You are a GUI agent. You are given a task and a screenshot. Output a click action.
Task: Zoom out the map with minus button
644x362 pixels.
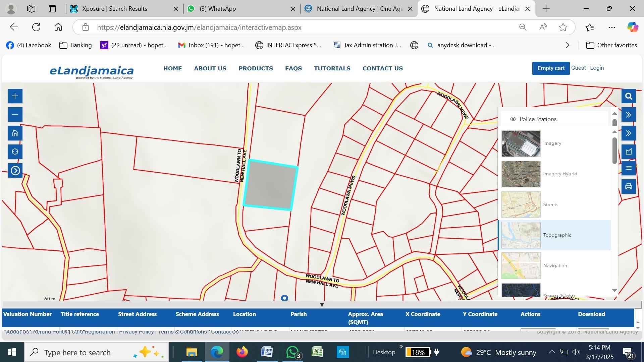[15, 115]
